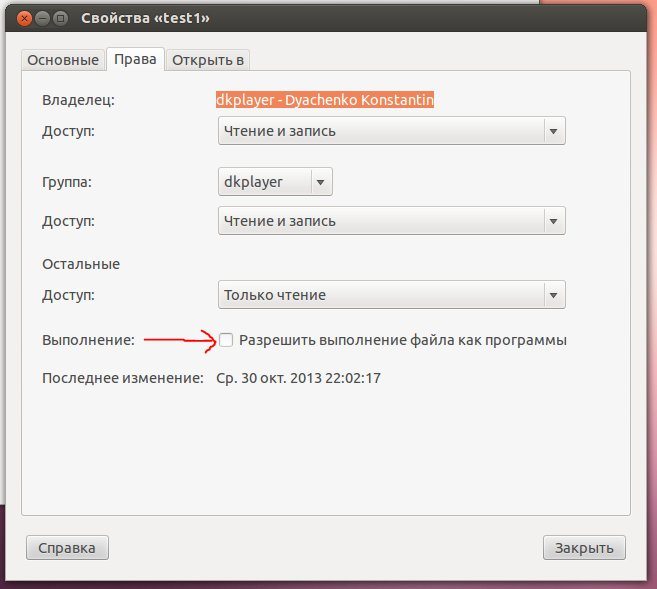Click owner name dkplayer - Dyachenko Konstantin
The height and width of the screenshot is (589, 657).
pos(325,100)
